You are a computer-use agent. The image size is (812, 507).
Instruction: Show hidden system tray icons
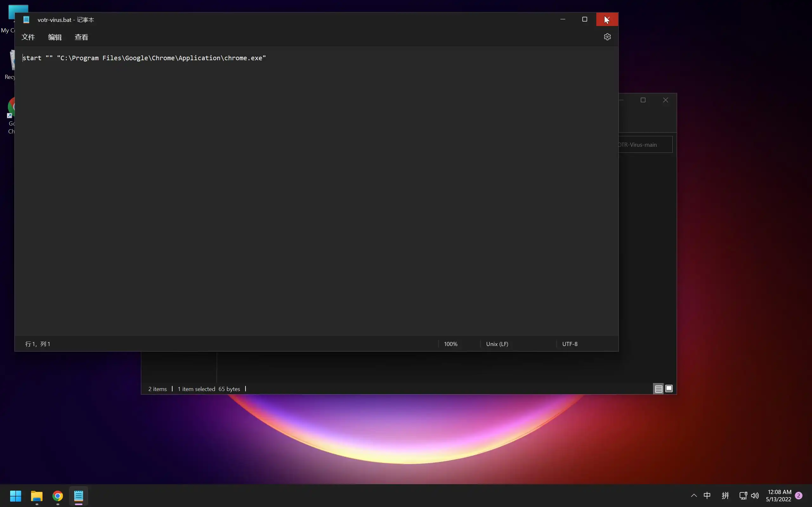point(694,496)
